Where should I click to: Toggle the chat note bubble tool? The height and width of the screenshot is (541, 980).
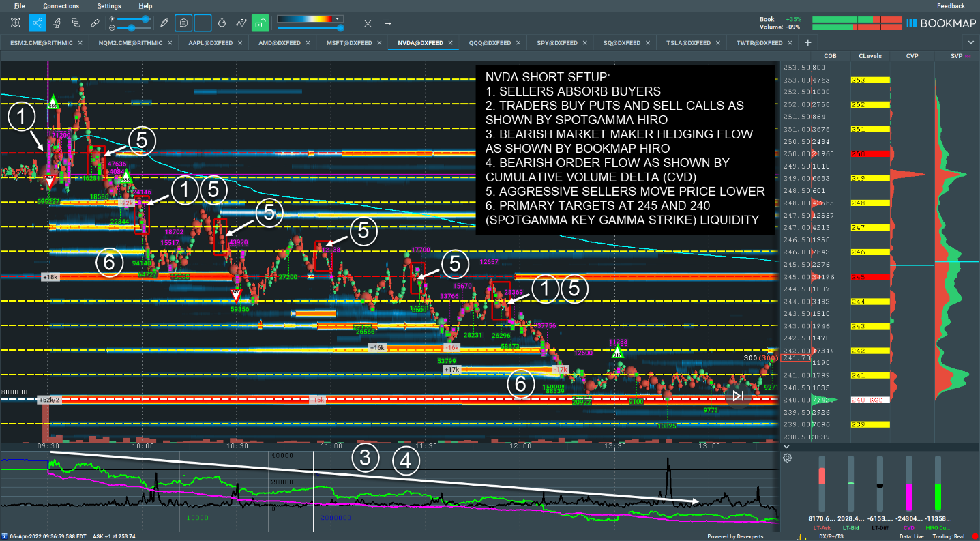click(x=183, y=23)
